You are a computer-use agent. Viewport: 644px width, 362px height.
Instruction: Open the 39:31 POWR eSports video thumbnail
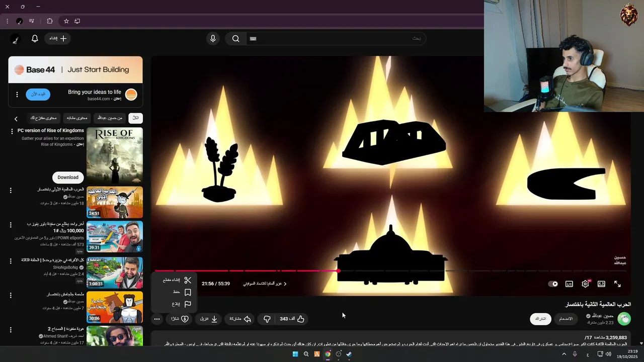tap(115, 236)
